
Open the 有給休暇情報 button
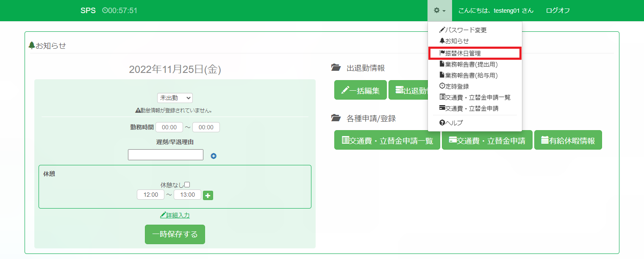[x=568, y=140]
